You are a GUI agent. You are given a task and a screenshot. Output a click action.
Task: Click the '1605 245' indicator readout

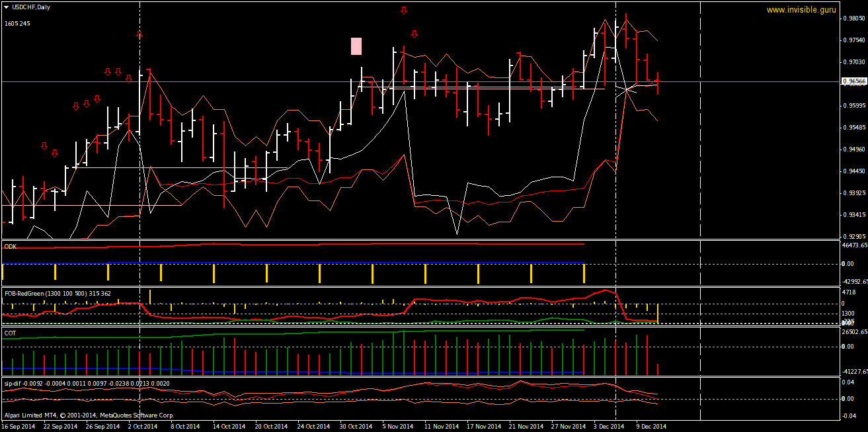point(17,24)
